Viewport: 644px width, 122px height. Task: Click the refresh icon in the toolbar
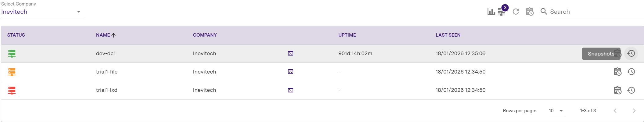(x=516, y=12)
